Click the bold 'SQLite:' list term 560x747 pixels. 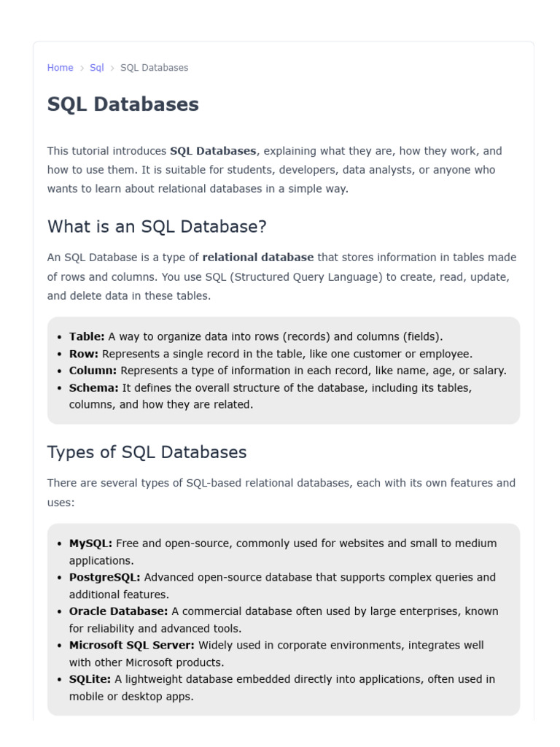click(90, 679)
